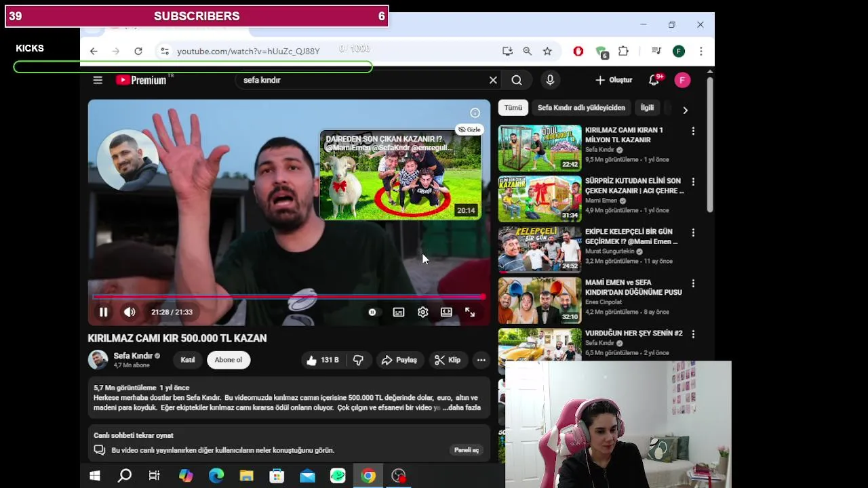Screen dimensions: 868x488
Task: Run search with the magnifier button
Action: [517, 80]
